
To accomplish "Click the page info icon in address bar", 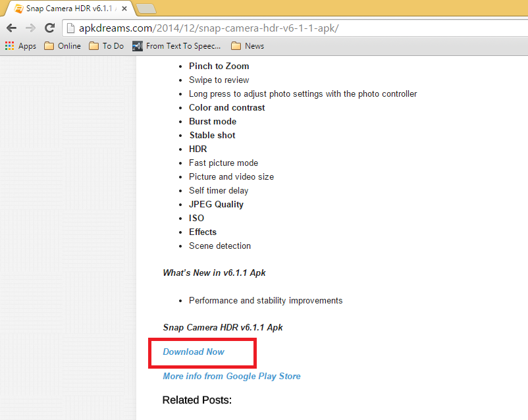I will [70, 28].
